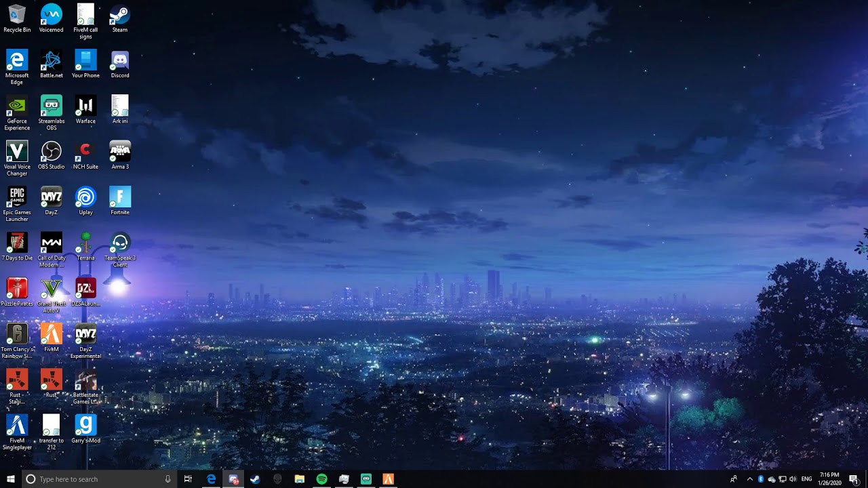Viewport: 868px width, 488px height.
Task: Open GeForce Experience desktop icon
Action: tap(17, 113)
